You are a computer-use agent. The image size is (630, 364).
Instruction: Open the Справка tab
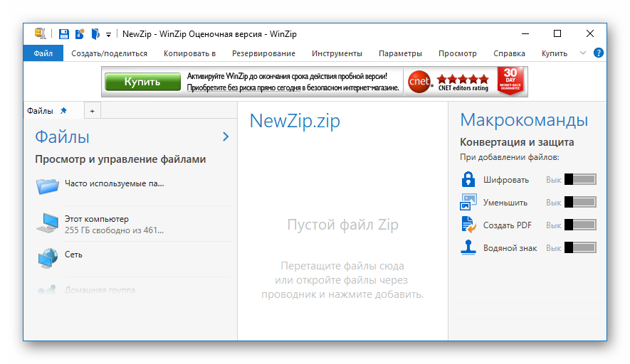point(509,53)
